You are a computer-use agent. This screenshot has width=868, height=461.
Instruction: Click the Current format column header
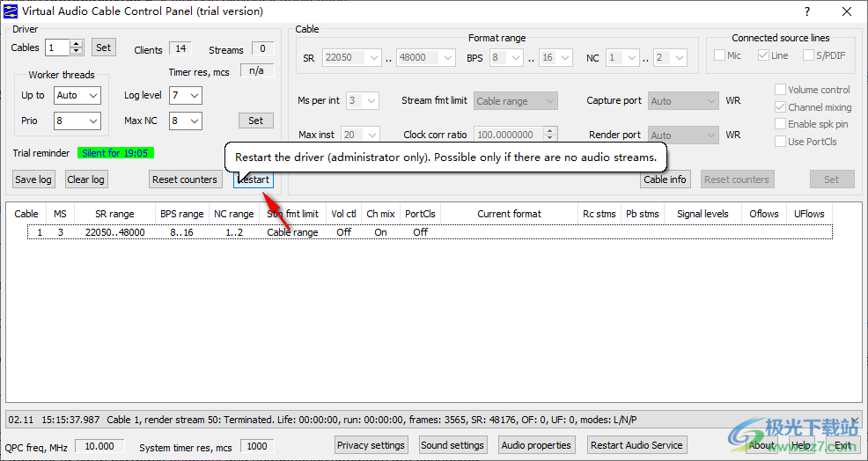pos(509,214)
